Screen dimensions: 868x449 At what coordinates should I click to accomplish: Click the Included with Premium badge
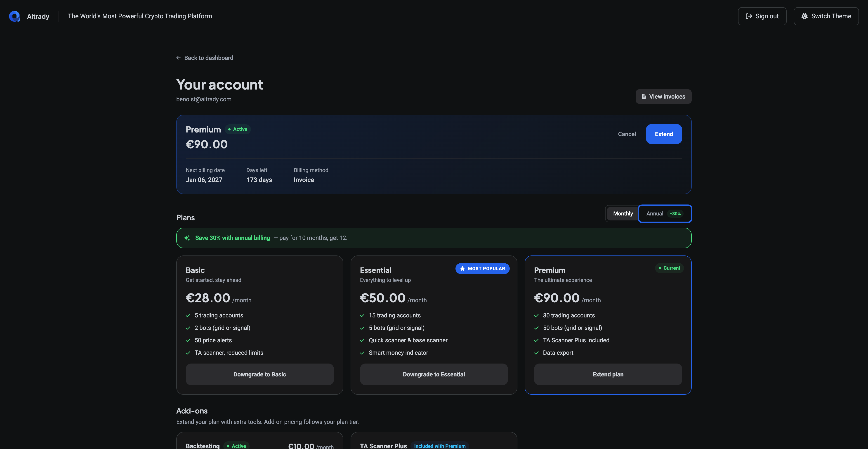click(440, 446)
